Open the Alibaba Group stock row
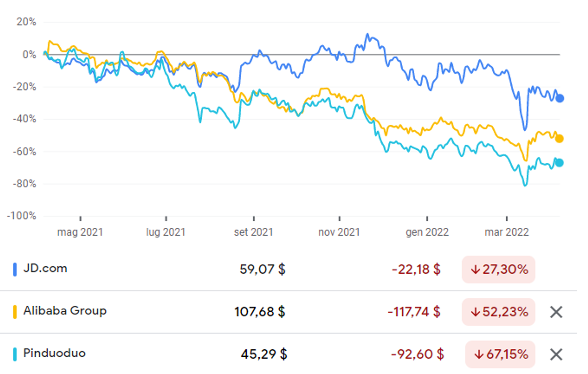The image size is (588, 374). [x=288, y=312]
